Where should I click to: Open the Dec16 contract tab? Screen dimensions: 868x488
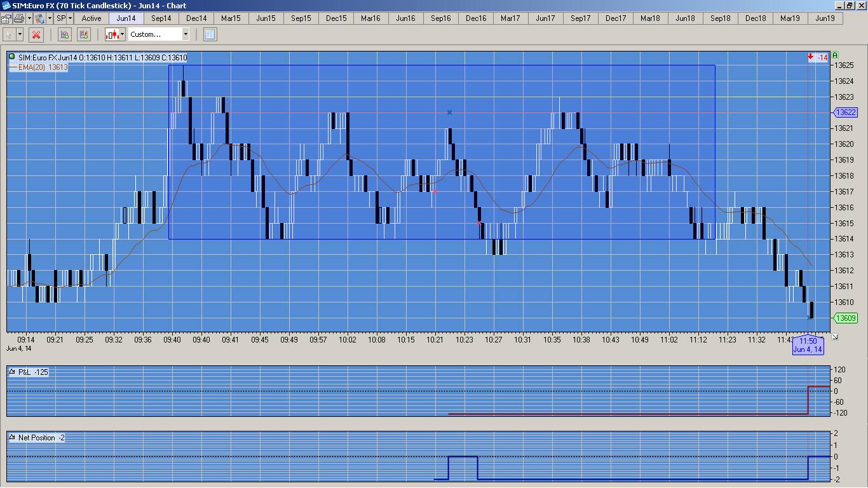click(x=476, y=18)
